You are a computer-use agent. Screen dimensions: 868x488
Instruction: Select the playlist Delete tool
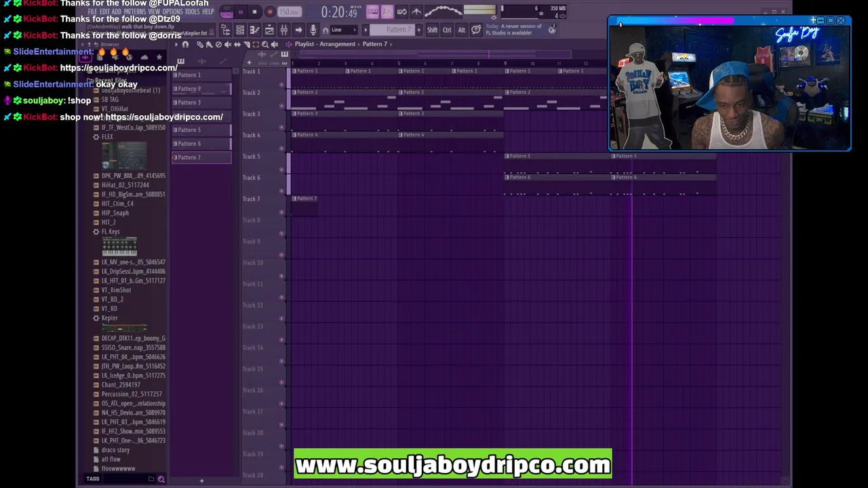coord(218,45)
